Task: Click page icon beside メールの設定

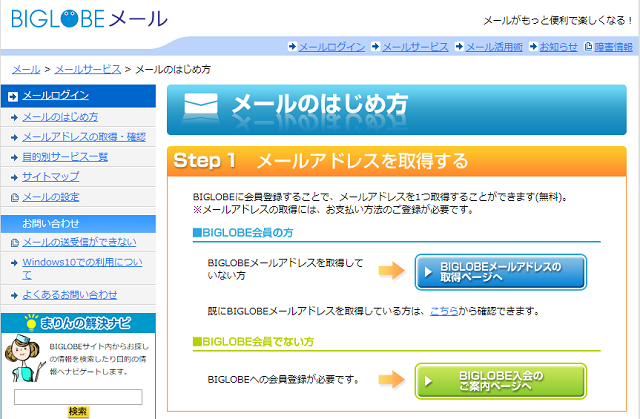Action: click(15, 197)
